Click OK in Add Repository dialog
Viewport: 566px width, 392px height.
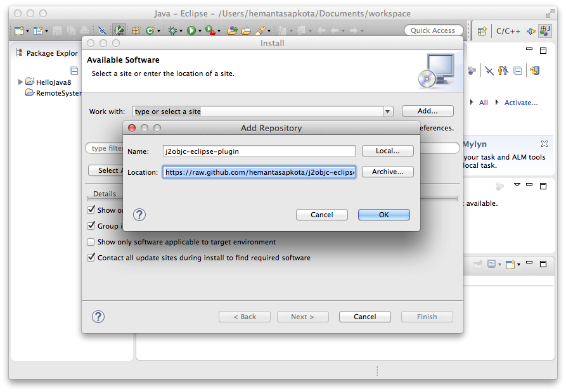(x=383, y=215)
